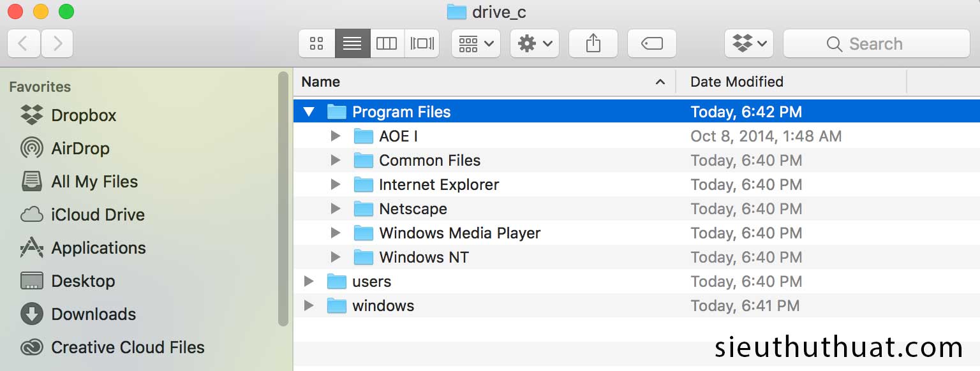Open iCloud Drive from the sidebar
The image size is (980, 371).
(x=82, y=215)
